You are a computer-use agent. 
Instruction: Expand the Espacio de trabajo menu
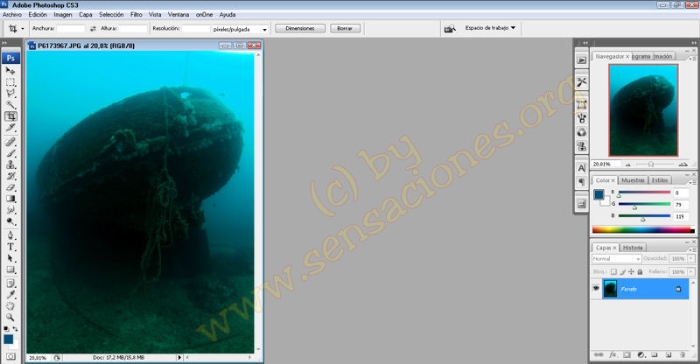pyautogui.click(x=490, y=28)
